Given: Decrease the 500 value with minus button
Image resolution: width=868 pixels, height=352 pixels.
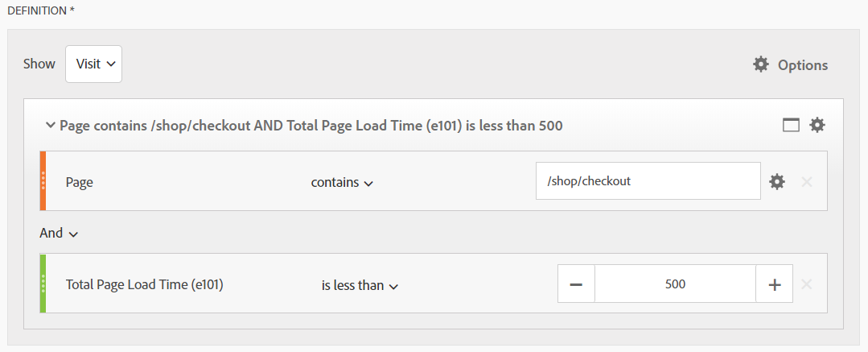Looking at the screenshot, I should [x=576, y=284].
